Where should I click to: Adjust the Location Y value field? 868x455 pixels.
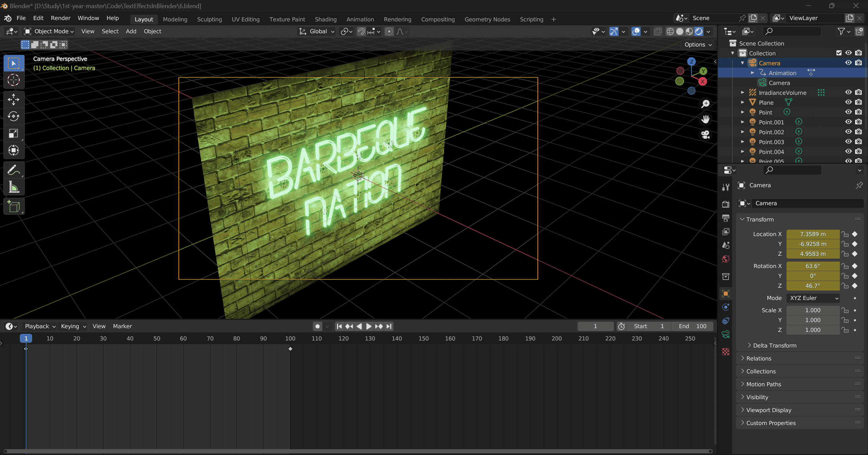pos(813,244)
